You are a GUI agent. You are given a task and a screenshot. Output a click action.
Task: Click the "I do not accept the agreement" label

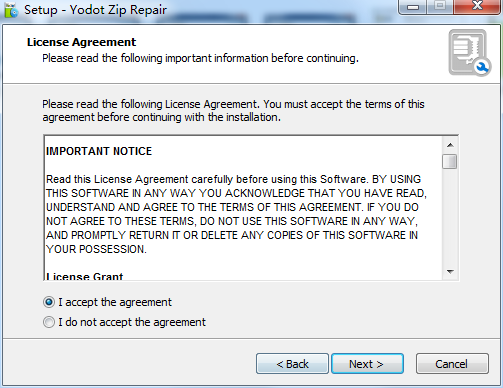point(132,322)
